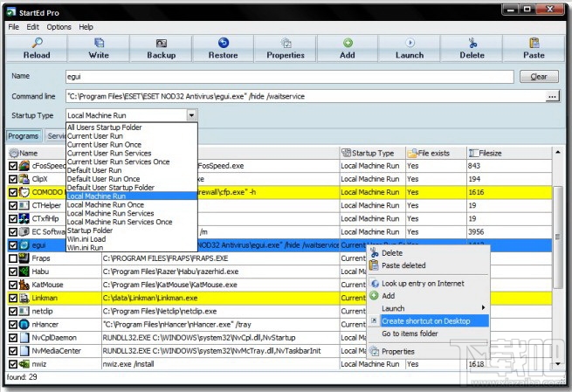
Task: Open the File menu
Action: pyautogui.click(x=13, y=27)
